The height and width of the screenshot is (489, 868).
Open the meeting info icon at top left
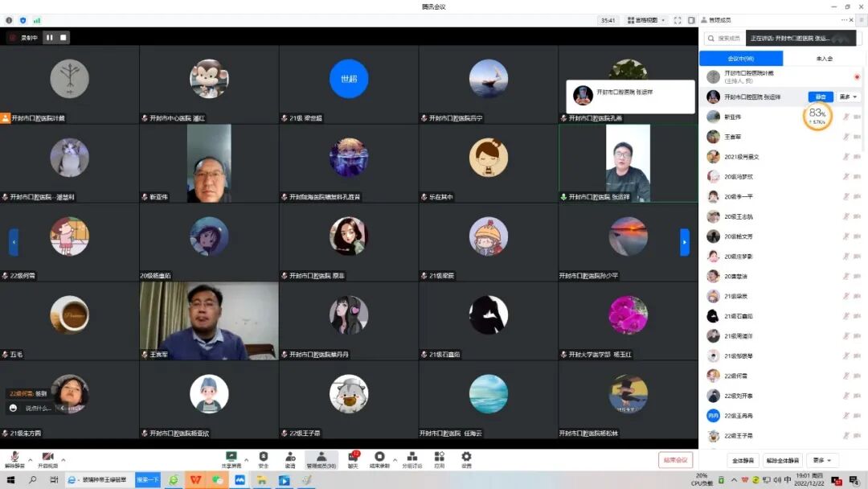point(9,20)
